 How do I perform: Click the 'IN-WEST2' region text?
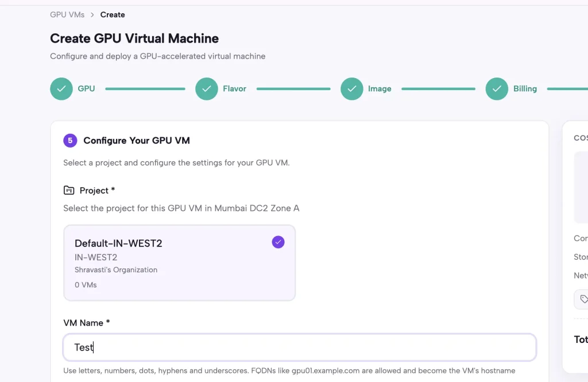96,257
